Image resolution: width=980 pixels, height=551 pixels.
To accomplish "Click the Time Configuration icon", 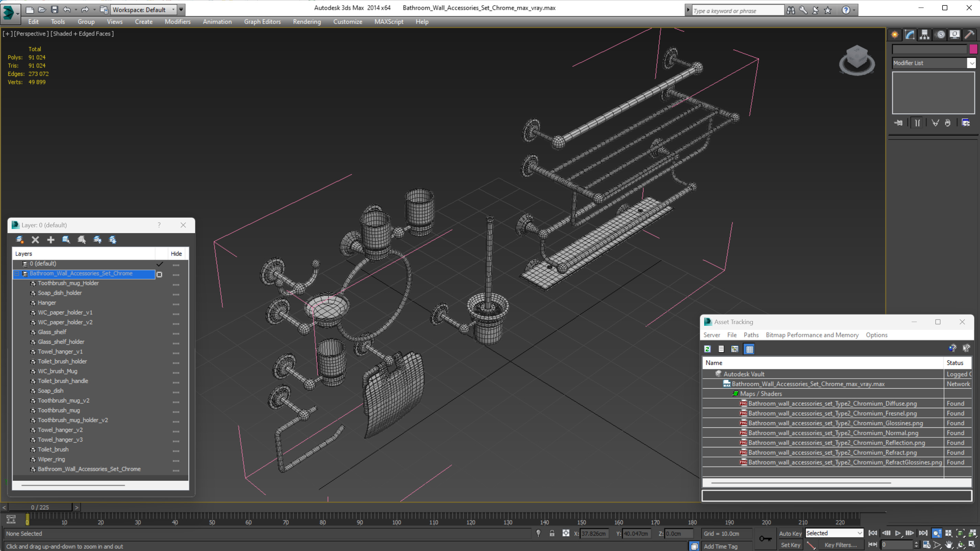I will click(926, 545).
